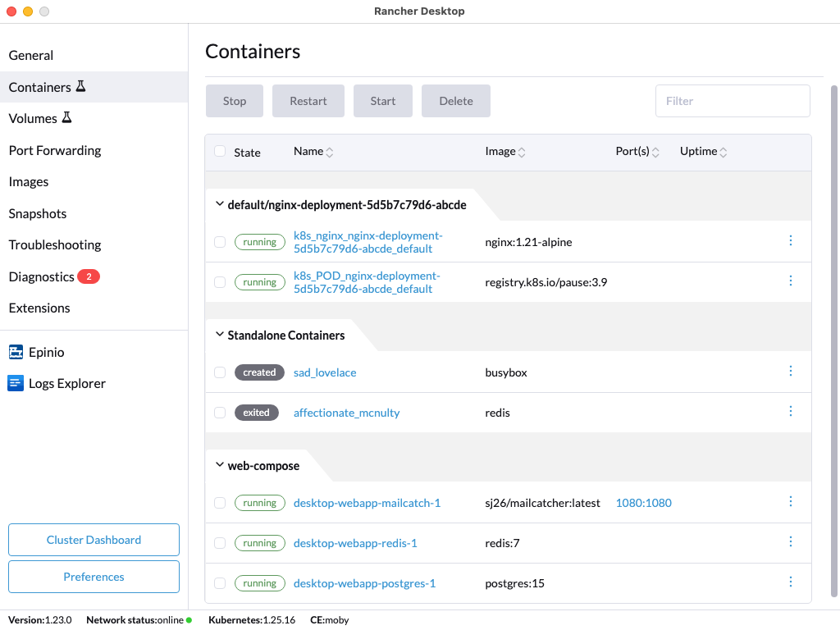Go to the Extensions section

[x=94, y=308]
